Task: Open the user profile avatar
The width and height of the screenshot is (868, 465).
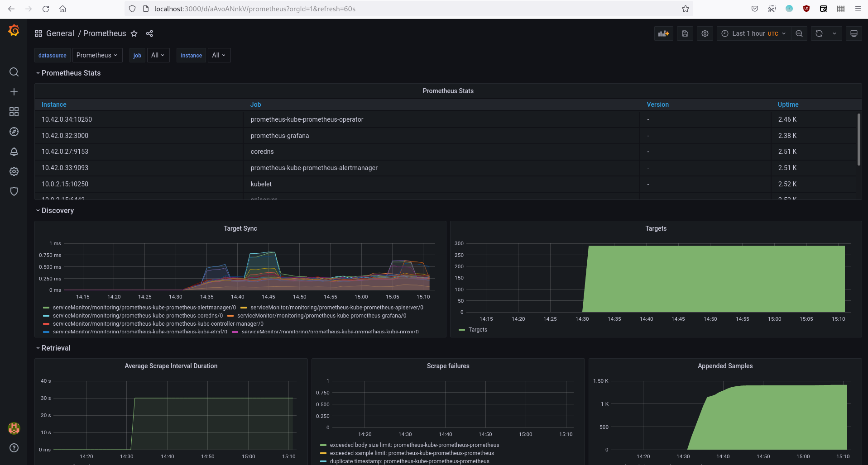Action: click(14, 428)
